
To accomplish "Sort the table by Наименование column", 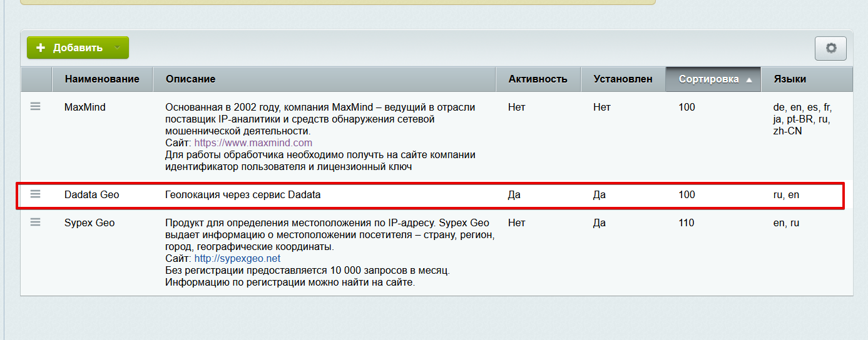I will pyautogui.click(x=102, y=79).
